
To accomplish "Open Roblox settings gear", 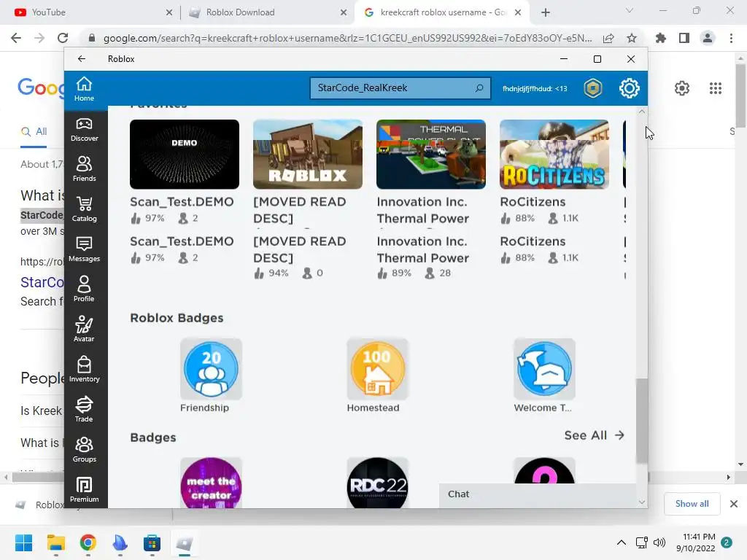I will (630, 88).
